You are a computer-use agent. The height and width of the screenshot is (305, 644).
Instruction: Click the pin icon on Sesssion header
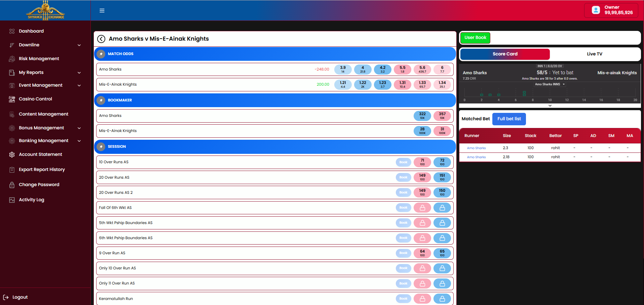pos(101,146)
